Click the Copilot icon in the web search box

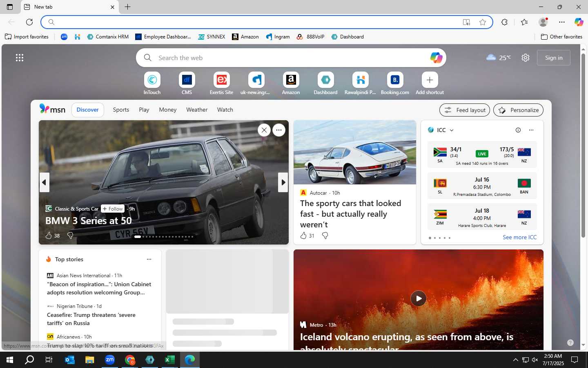436,58
